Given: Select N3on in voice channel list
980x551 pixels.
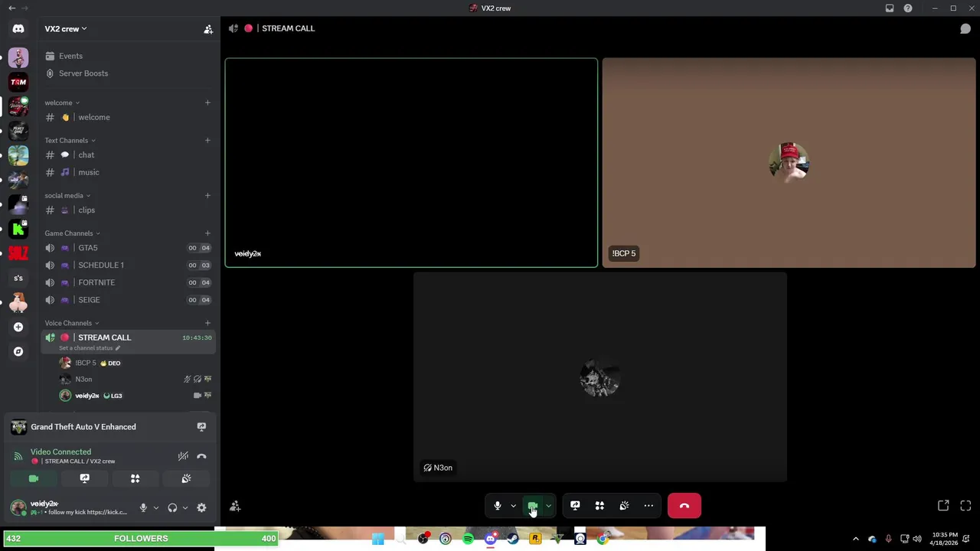Looking at the screenshot, I should click(x=136, y=380).
